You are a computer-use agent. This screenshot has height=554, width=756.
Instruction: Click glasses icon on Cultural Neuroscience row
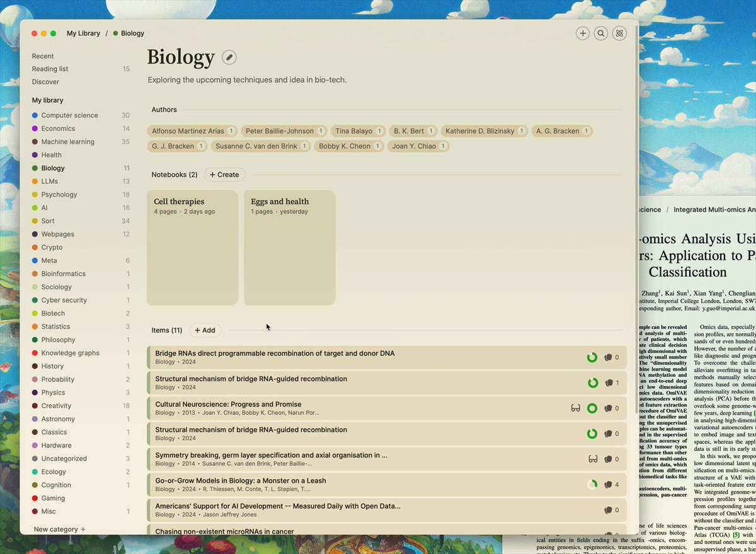coord(576,408)
